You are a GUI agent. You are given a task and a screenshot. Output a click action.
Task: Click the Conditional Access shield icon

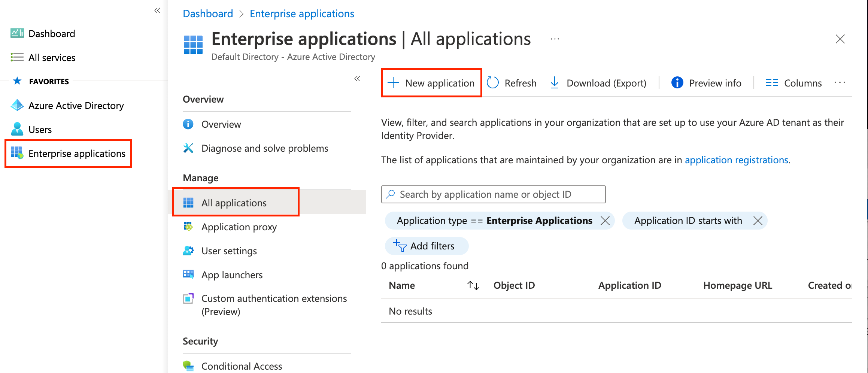[x=188, y=366]
